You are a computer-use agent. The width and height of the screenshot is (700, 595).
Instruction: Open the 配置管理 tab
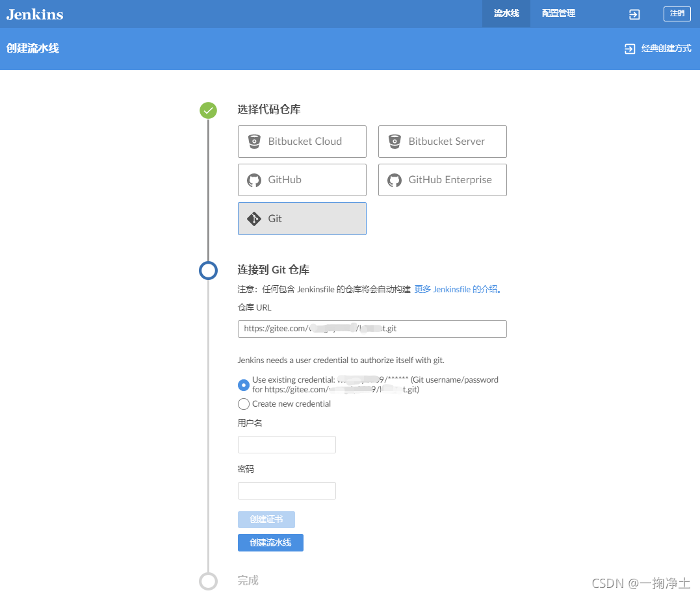(x=558, y=14)
